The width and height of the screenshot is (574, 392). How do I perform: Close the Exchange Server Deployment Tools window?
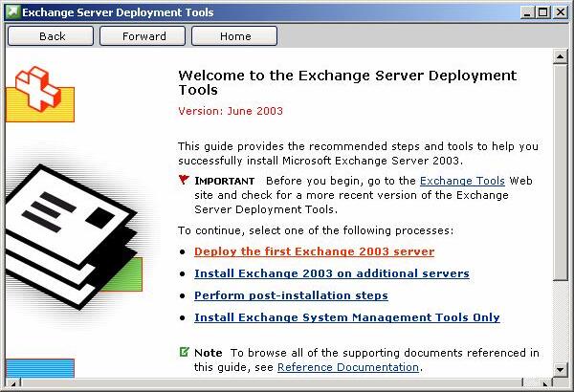coord(561,12)
